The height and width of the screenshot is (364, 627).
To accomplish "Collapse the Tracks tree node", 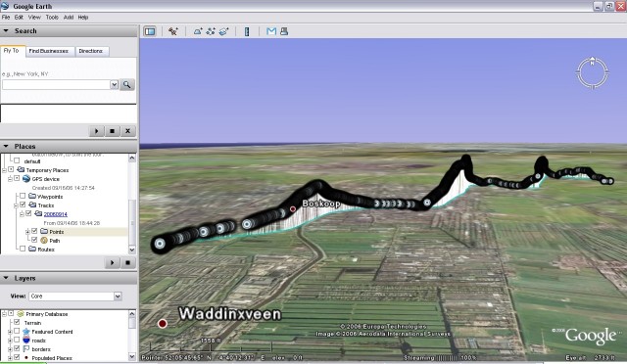I will click(16, 205).
